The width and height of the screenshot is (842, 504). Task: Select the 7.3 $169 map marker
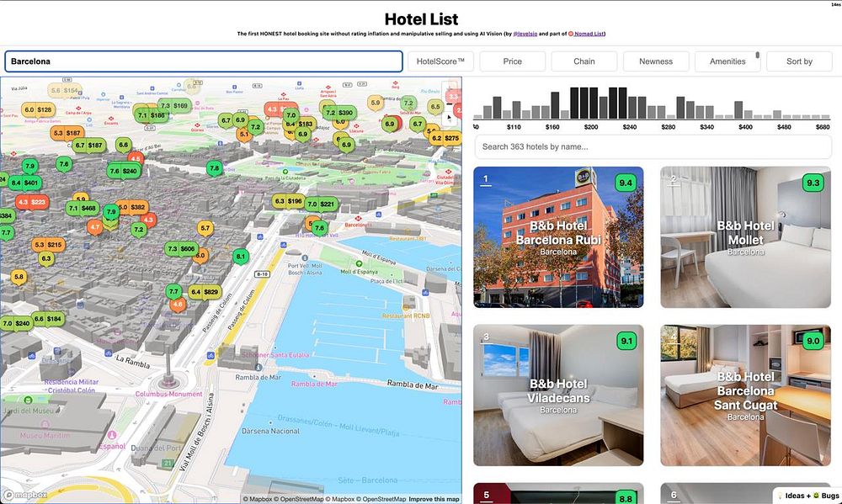[x=174, y=106]
